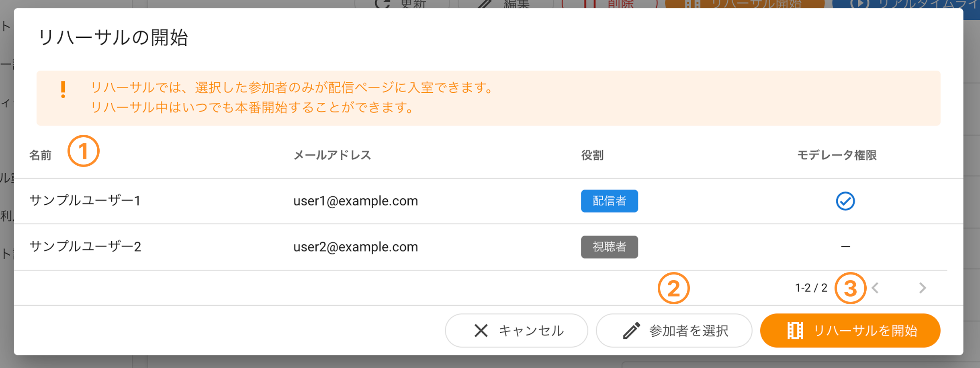The height and width of the screenshot is (368, 980).
Task: Go to next page of participants
Action: coord(923,288)
